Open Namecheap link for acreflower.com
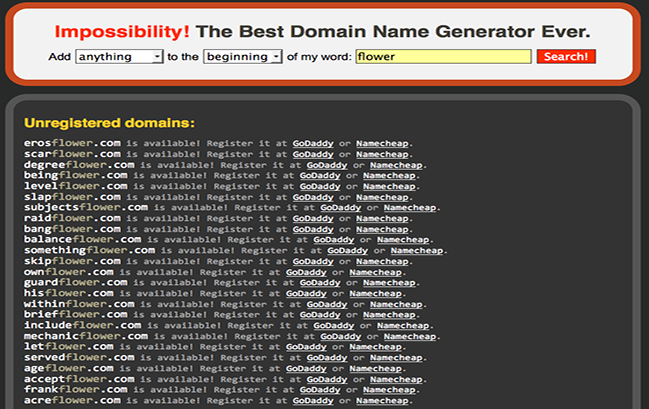The image size is (649, 409). [x=382, y=400]
